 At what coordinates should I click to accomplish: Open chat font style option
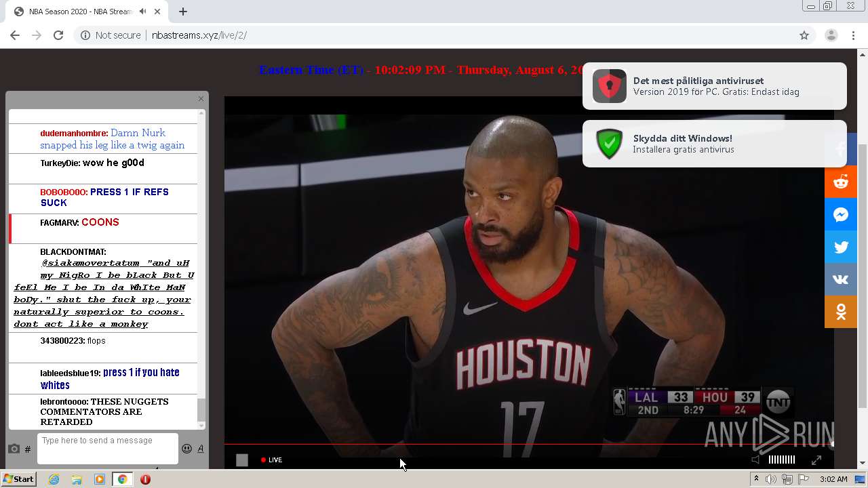pos(201,449)
